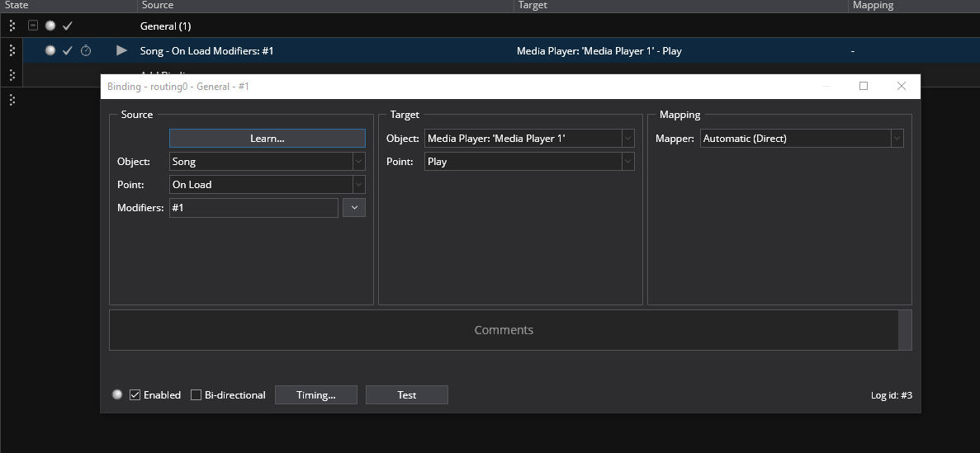
Task: Click the activity LED beside the Enabled checkbox
Action: tap(117, 394)
